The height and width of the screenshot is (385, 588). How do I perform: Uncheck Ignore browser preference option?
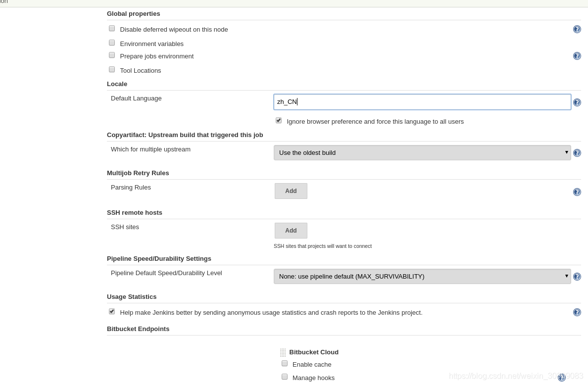(279, 120)
